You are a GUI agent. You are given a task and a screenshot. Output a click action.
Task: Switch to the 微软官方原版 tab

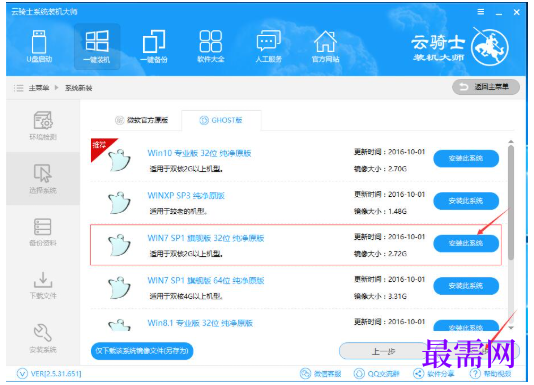coord(141,120)
